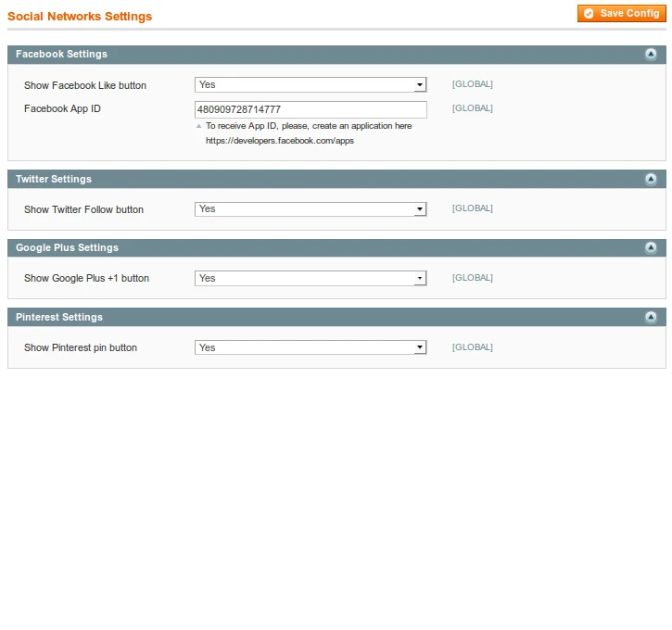Click the Show Twitter Follow button label
672x630 pixels.
tap(83, 209)
